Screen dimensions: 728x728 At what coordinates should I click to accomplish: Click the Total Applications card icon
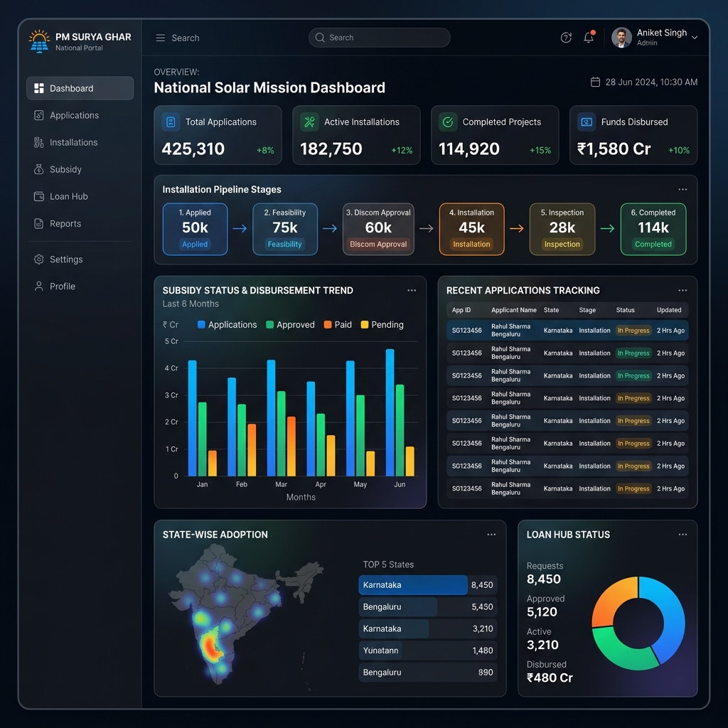(x=171, y=122)
